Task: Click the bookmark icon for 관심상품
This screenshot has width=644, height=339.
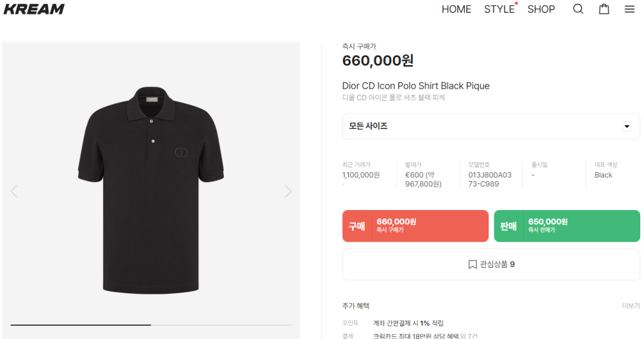Action: (x=472, y=264)
